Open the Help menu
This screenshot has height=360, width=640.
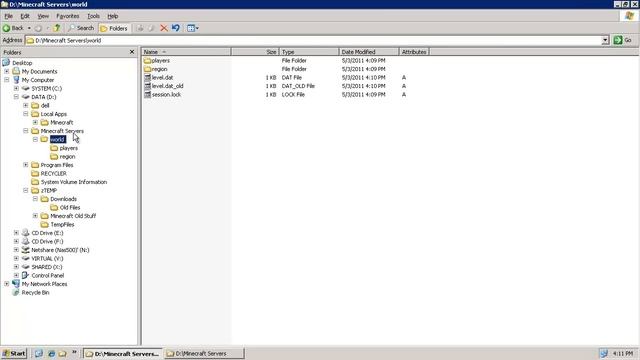click(113, 16)
